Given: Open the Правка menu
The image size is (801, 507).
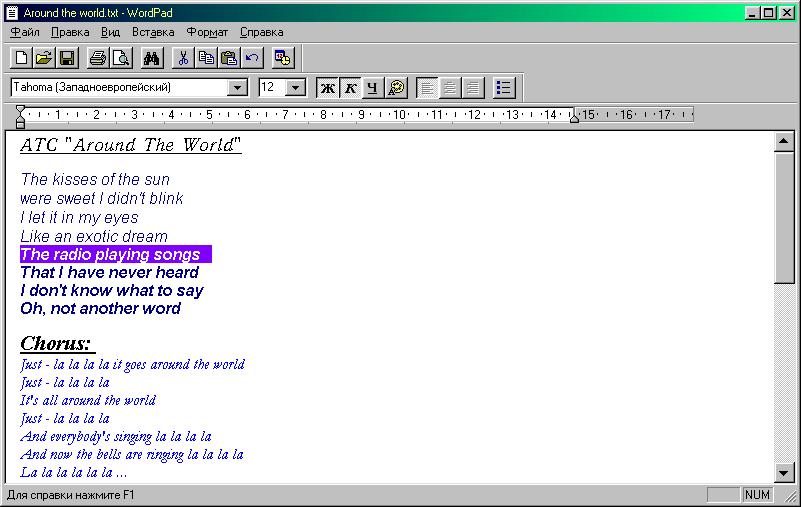Looking at the screenshot, I should [70, 32].
